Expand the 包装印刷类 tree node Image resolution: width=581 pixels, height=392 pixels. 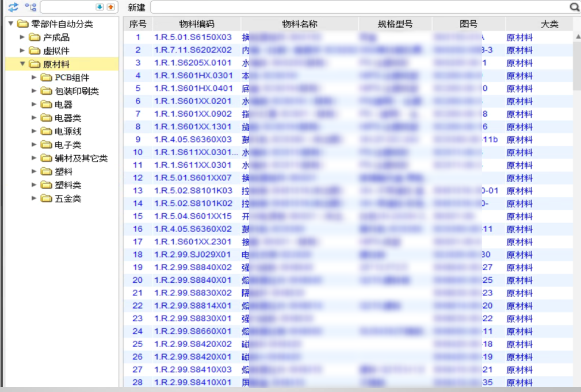pyautogui.click(x=34, y=91)
